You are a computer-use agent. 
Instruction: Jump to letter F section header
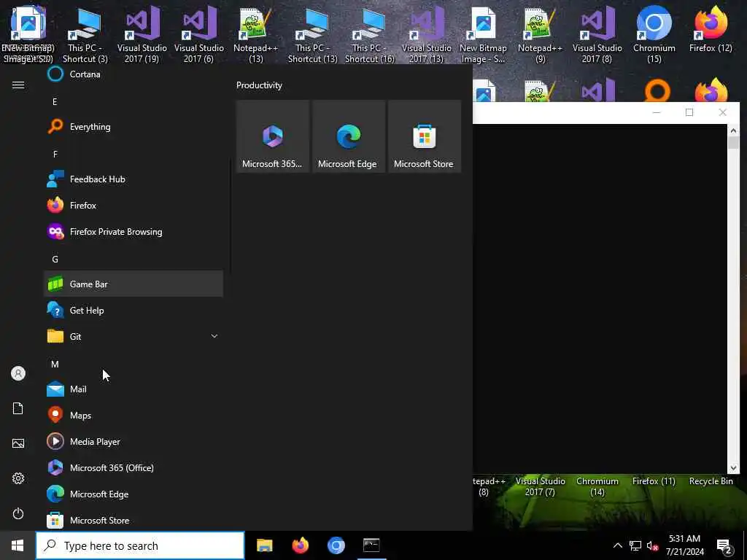(x=55, y=154)
